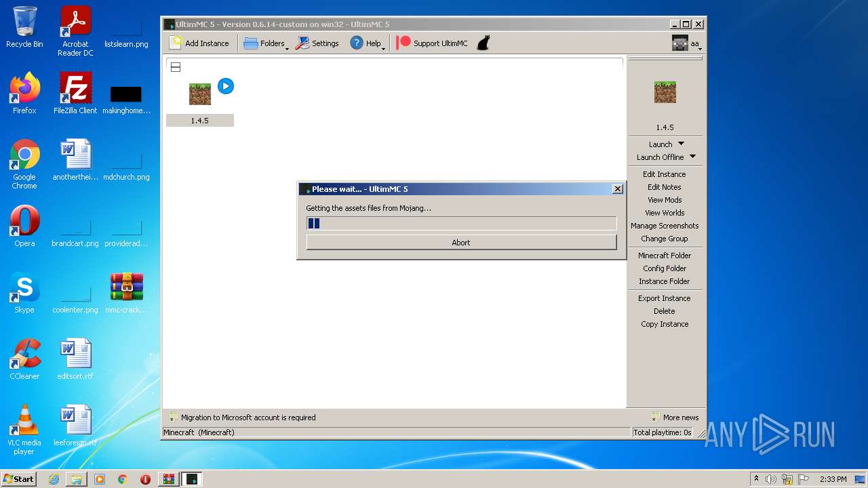Open the Skype desktop shortcut

coord(24,293)
